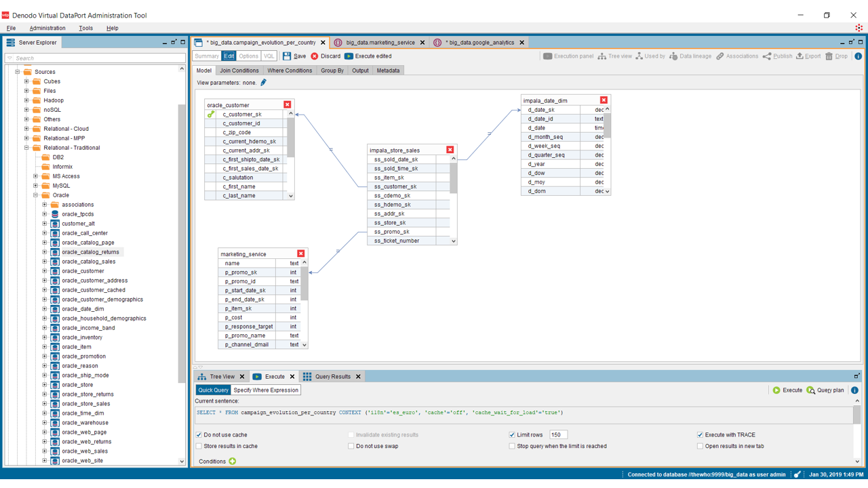The image size is (868, 488).
Task: Open the Administration menu
Action: tap(47, 28)
